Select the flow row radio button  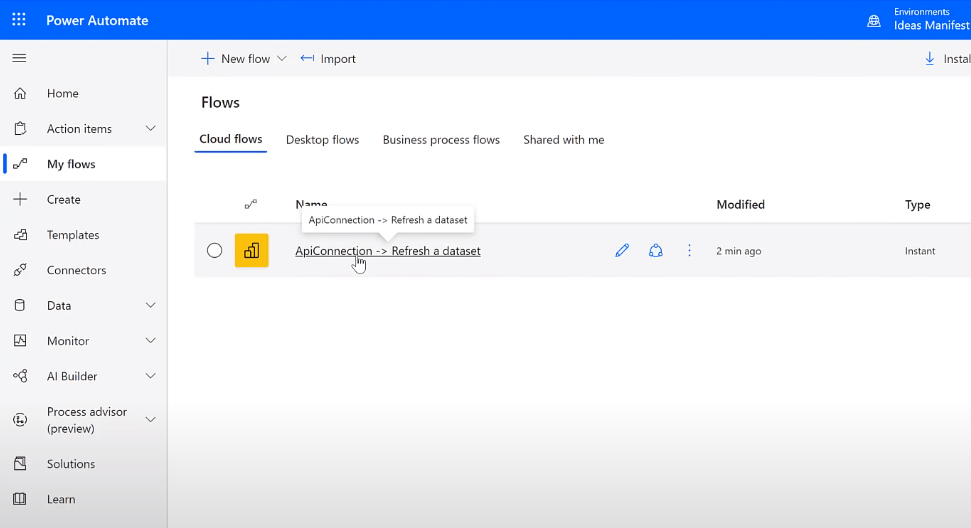click(214, 251)
